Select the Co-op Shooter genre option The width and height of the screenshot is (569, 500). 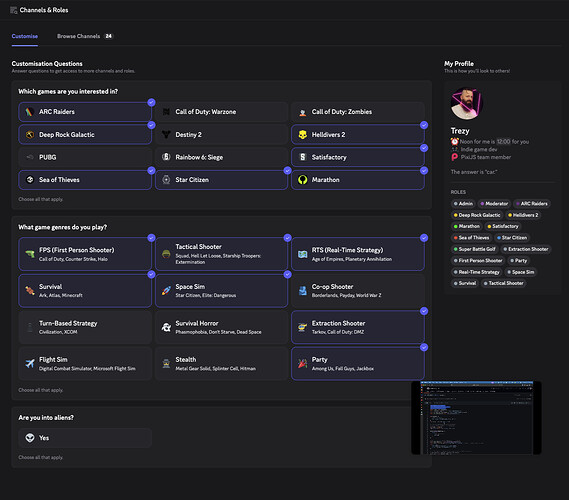[358, 291]
